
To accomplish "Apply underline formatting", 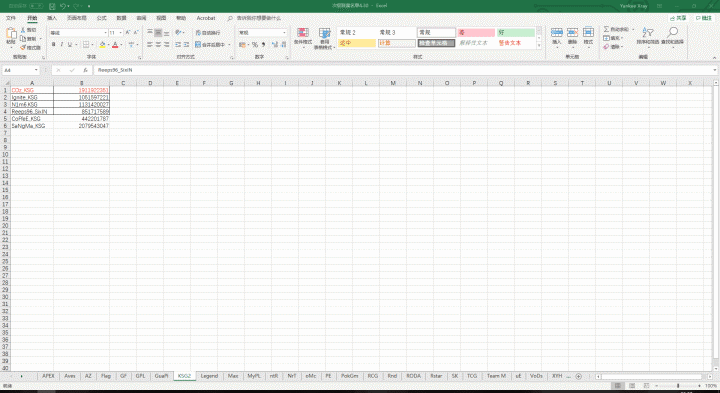I will [x=70, y=45].
